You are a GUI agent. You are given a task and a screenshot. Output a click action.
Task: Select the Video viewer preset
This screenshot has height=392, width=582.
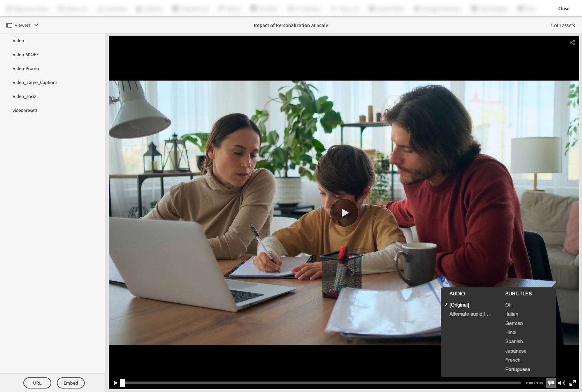(18, 40)
